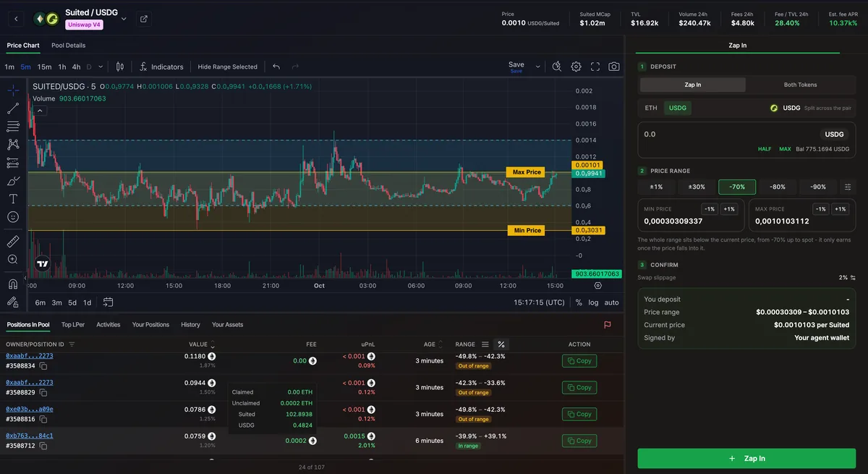Screen dimensions: 868x474
Task: Open time axis settings icon
Action: 597,286
